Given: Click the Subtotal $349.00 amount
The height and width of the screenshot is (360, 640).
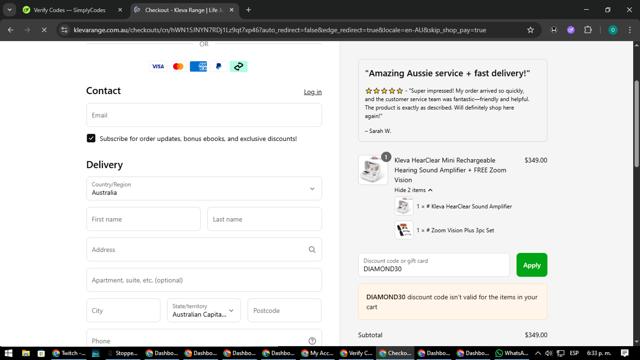Looking at the screenshot, I should pos(536,335).
